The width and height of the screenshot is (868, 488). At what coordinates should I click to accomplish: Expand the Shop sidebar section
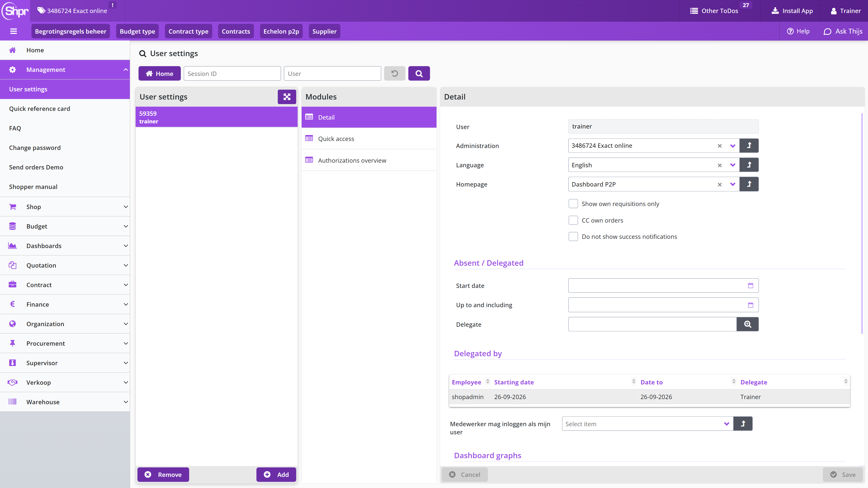tap(65, 207)
